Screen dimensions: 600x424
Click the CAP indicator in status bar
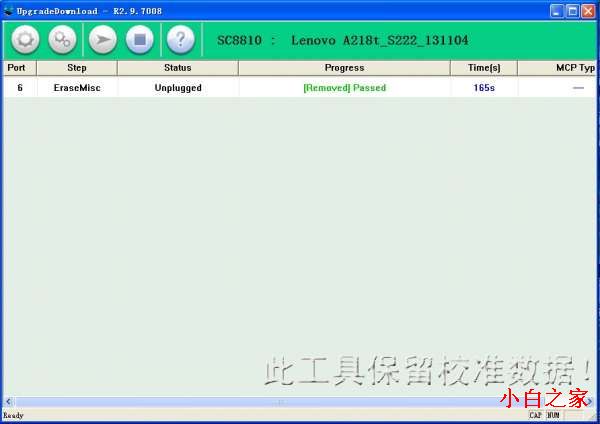[536, 415]
